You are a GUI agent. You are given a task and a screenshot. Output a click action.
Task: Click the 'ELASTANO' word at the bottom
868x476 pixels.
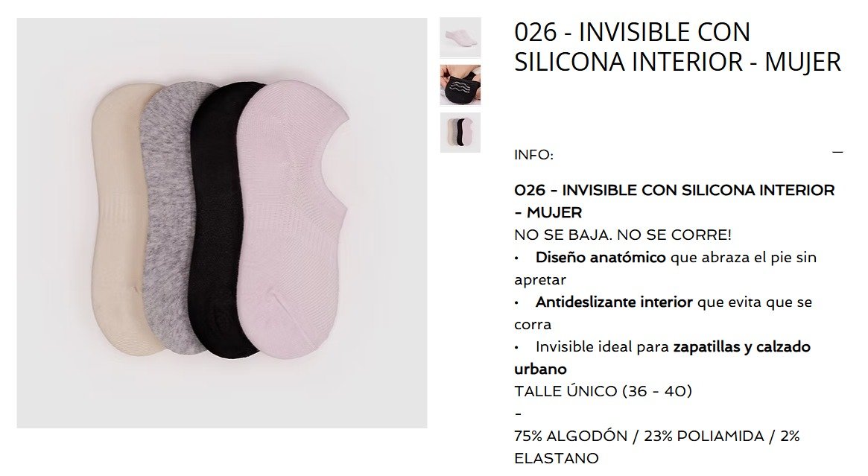[557, 458]
